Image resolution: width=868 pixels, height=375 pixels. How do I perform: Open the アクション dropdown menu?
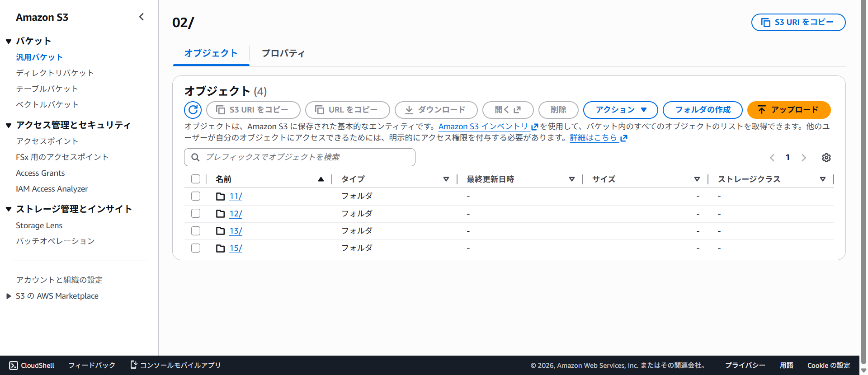pyautogui.click(x=620, y=110)
